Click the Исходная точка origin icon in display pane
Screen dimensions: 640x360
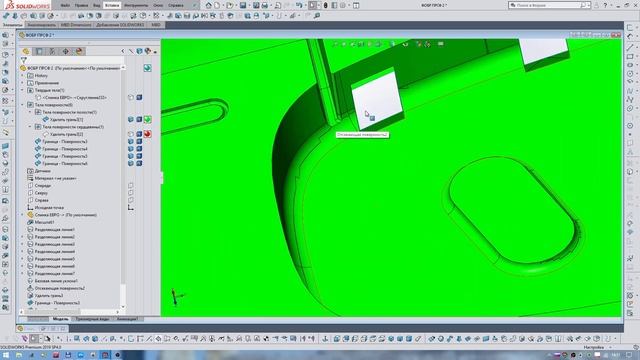pos(131,208)
